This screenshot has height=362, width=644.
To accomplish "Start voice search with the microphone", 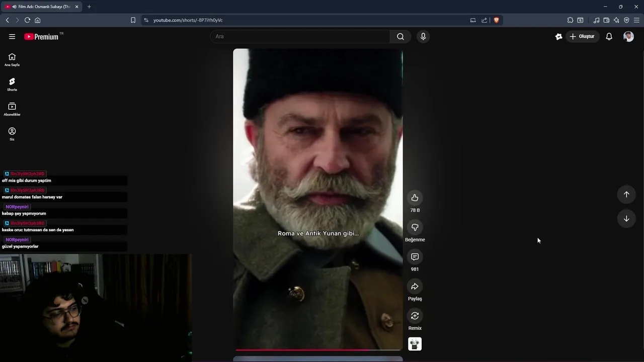I will point(423,36).
